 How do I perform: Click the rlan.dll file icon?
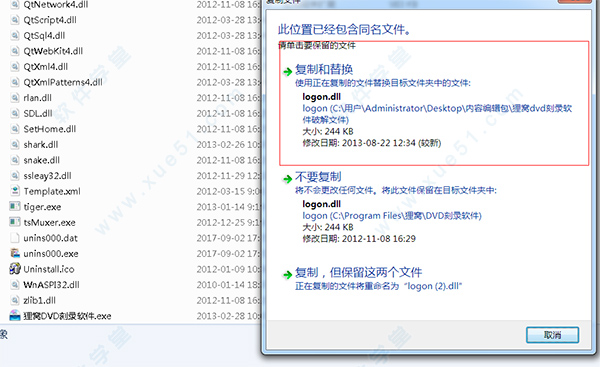pyautogui.click(x=15, y=98)
